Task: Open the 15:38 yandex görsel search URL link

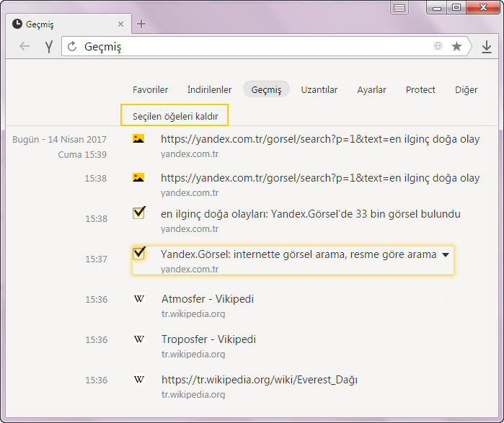Action: pyautogui.click(x=320, y=178)
